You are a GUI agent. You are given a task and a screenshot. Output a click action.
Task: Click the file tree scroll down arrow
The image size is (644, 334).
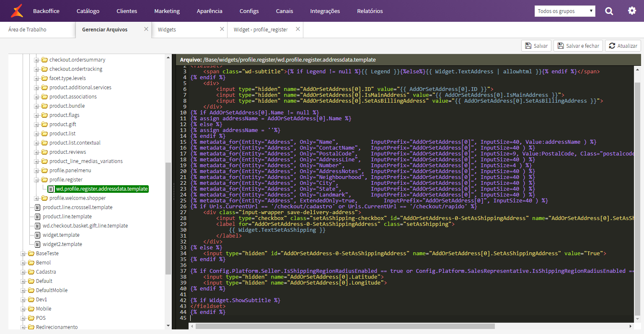168,326
